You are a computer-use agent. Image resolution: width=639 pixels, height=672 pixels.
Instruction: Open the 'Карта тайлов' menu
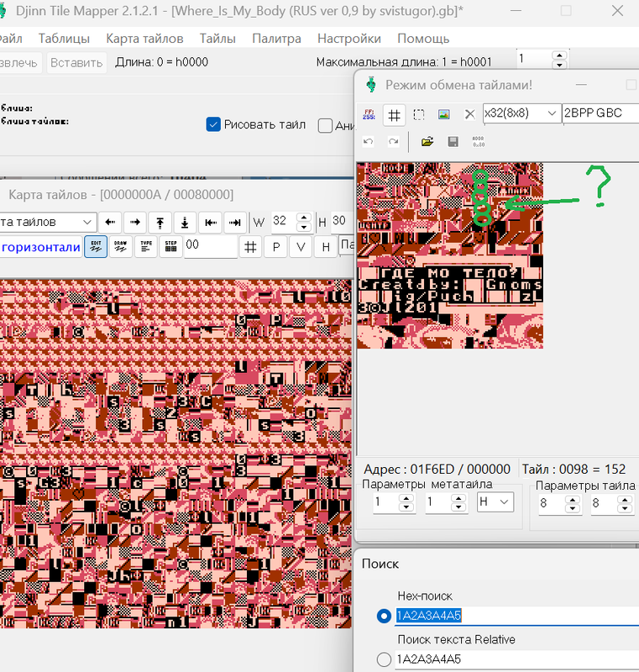click(144, 39)
